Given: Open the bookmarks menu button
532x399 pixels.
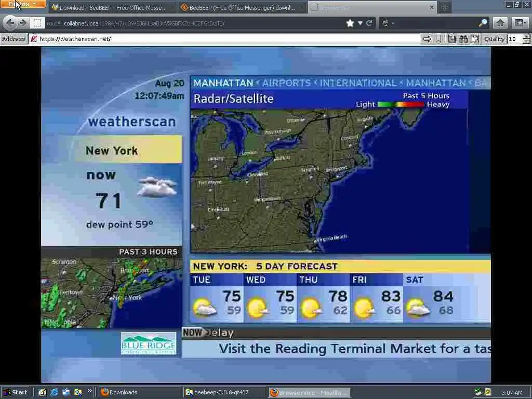Looking at the screenshot, I should [520, 23].
